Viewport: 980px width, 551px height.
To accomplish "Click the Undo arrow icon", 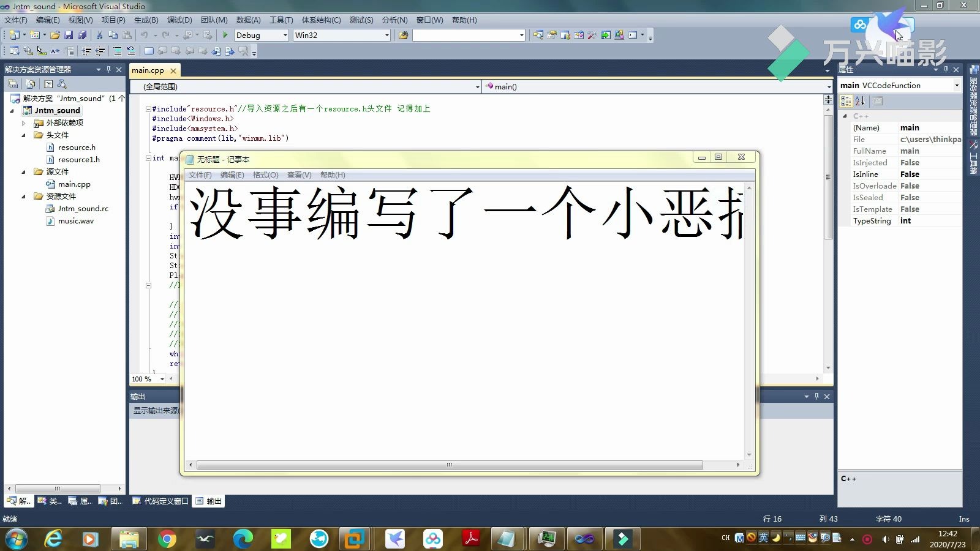I will click(x=144, y=35).
